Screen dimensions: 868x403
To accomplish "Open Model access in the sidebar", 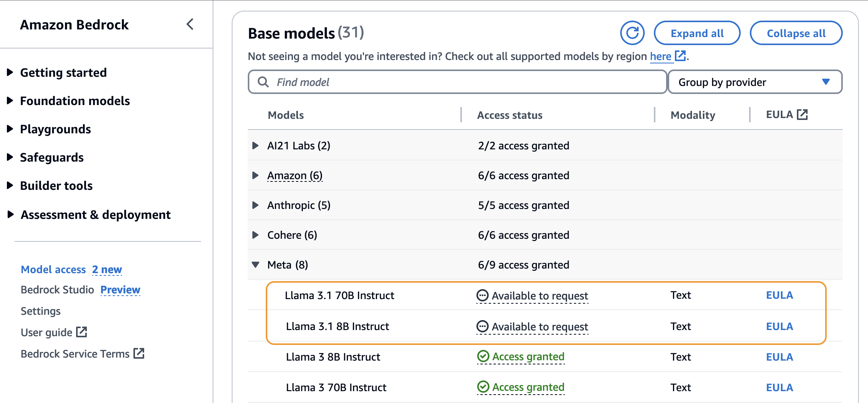I will pos(53,270).
